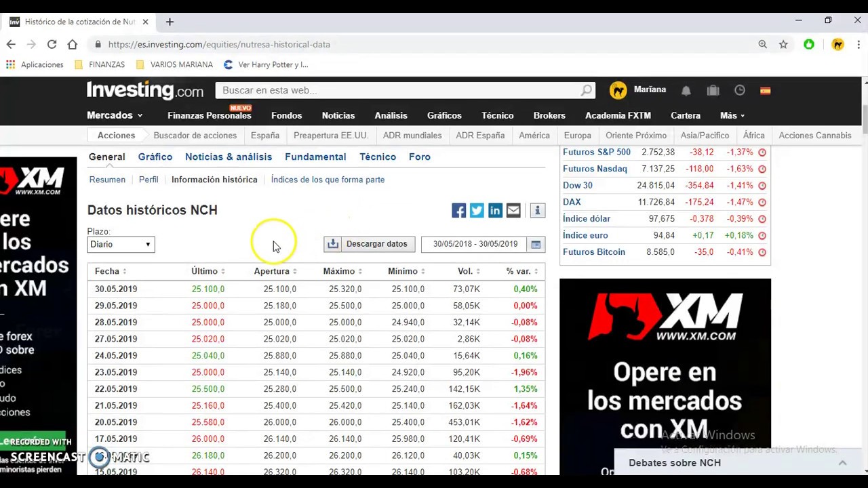Share on Facebook icon
The image size is (868, 488).
coord(459,211)
